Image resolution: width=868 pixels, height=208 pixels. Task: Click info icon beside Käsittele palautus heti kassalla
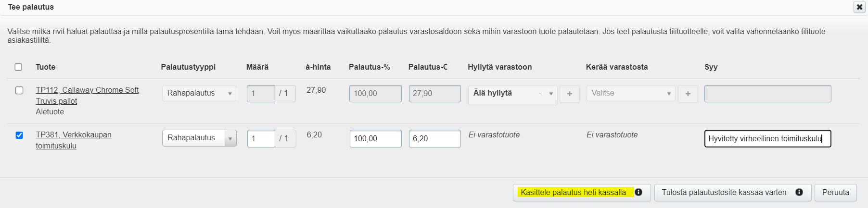[x=638, y=192]
